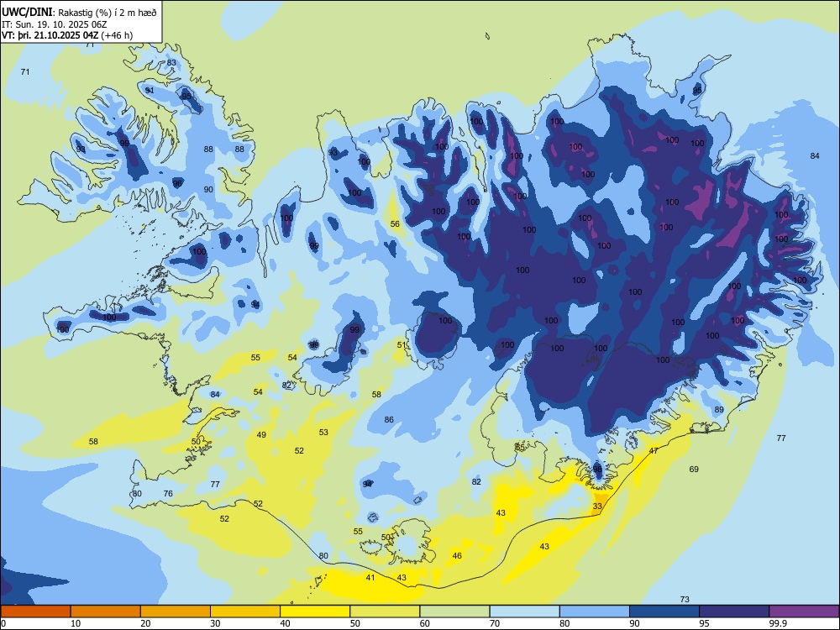This screenshot has width=840, height=630.
Task: Click the map value '51' beside Hofsjökull
Action: click(402, 345)
